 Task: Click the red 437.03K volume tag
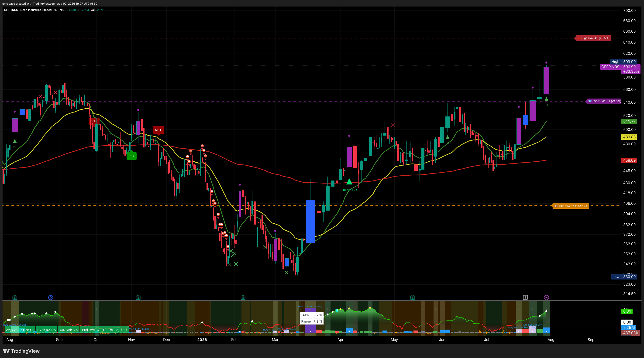pyautogui.click(x=630, y=333)
